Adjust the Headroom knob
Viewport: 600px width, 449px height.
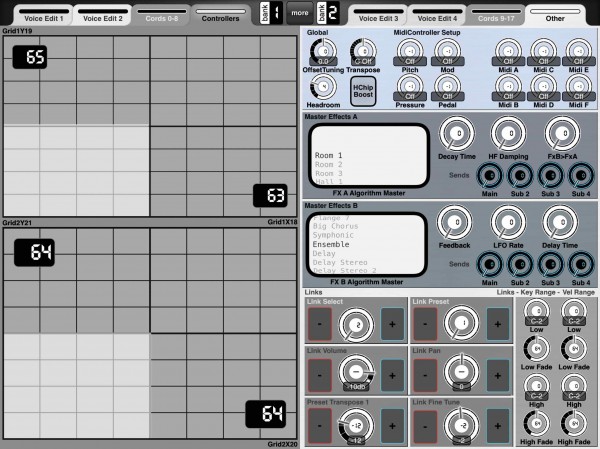[323, 87]
